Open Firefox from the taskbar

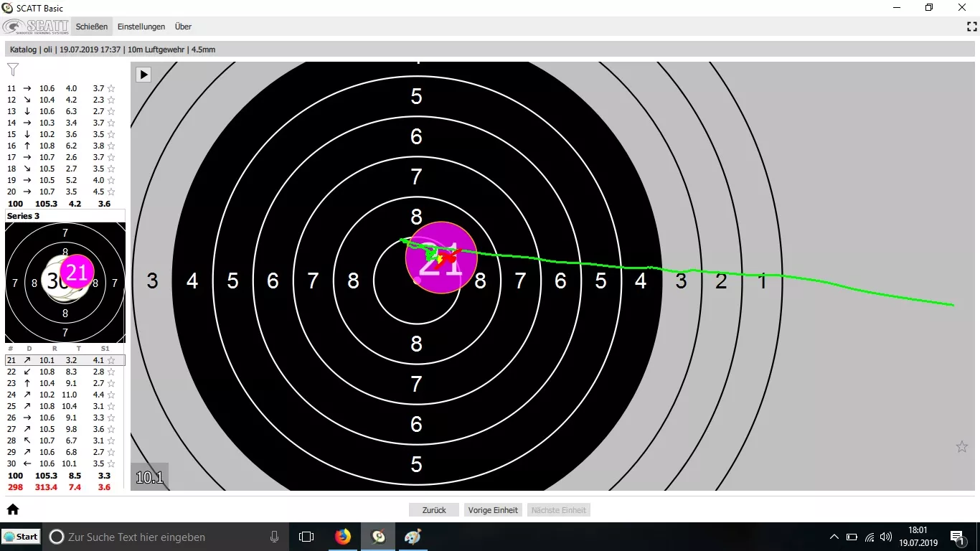343,537
